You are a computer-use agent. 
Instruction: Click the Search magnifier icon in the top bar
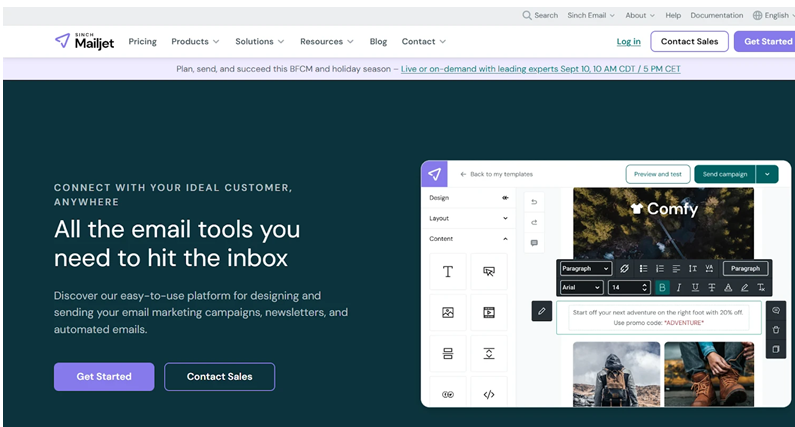[x=527, y=15]
